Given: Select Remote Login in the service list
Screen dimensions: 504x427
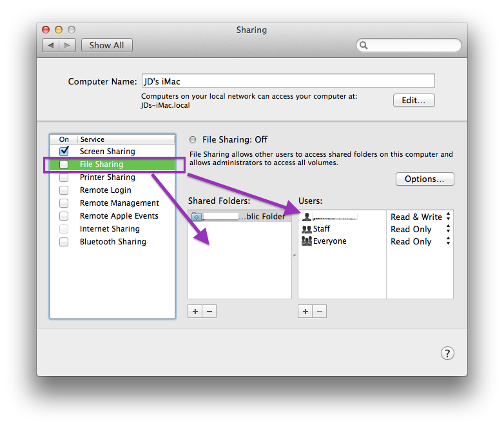Looking at the screenshot, I should (x=106, y=190).
